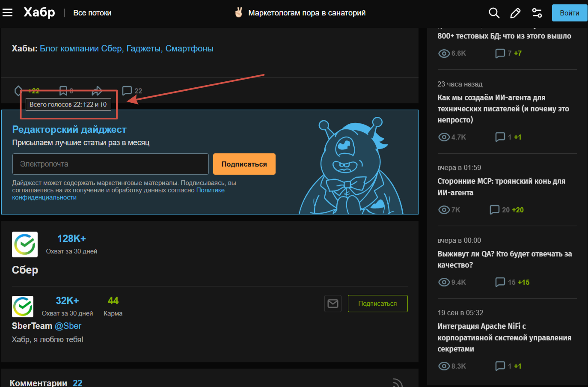Viewport: 588px width, 387px height.
Task: Click the share arrow icon under the article
Action: (97, 90)
